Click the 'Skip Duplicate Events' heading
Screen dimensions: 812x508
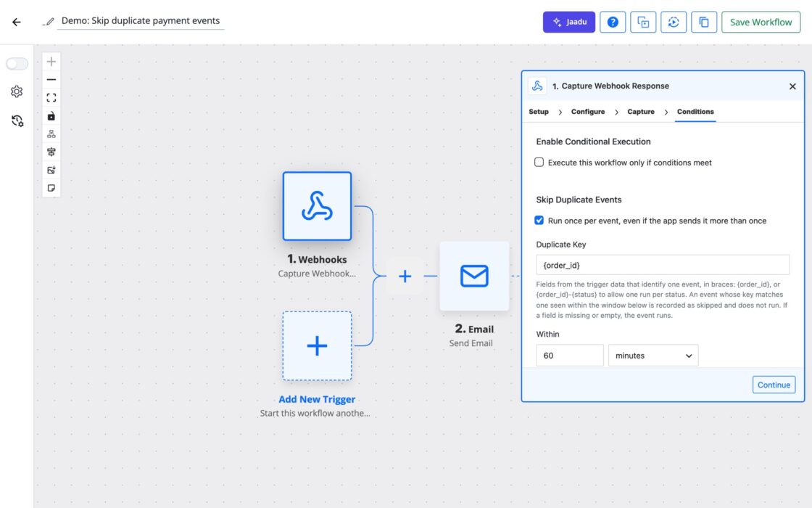[x=579, y=200]
